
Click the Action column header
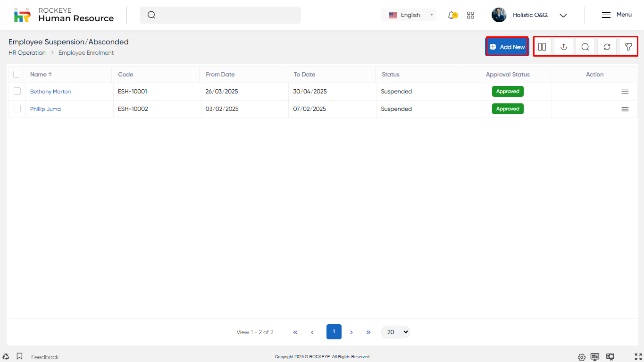(594, 75)
